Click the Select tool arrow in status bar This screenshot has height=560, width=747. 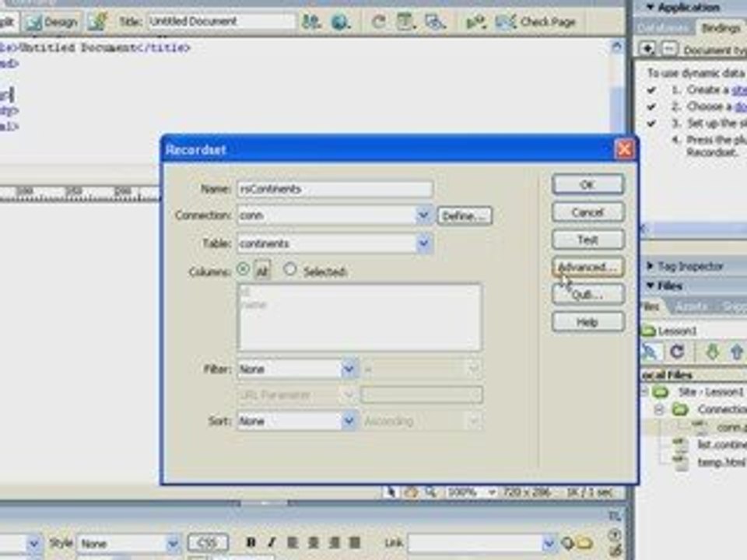pyautogui.click(x=391, y=492)
